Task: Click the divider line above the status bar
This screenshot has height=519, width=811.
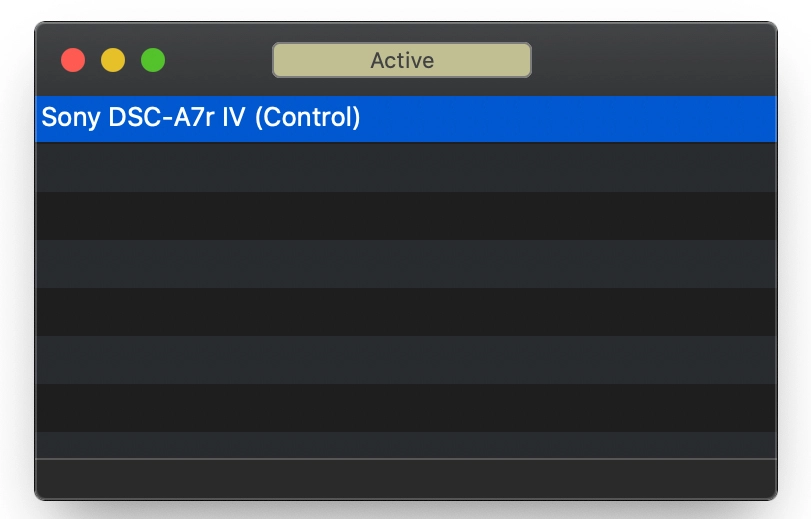Action: click(x=406, y=459)
